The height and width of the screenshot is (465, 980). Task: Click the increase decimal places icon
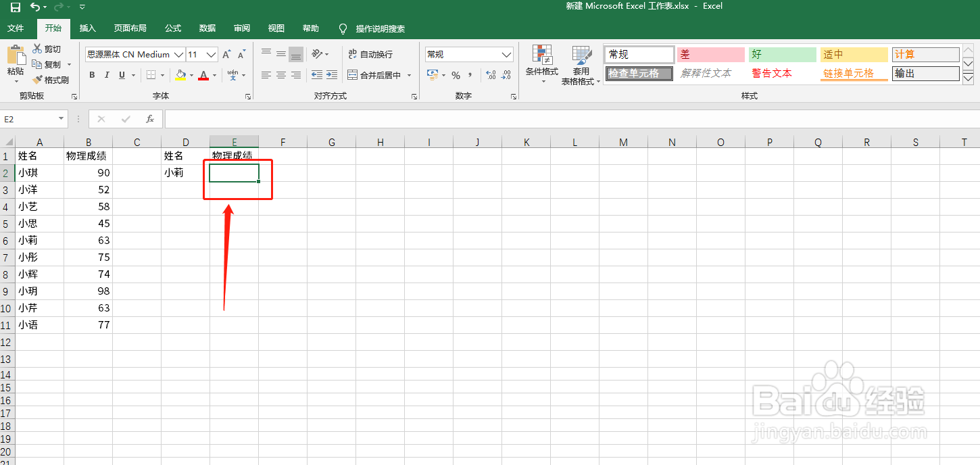(x=491, y=75)
